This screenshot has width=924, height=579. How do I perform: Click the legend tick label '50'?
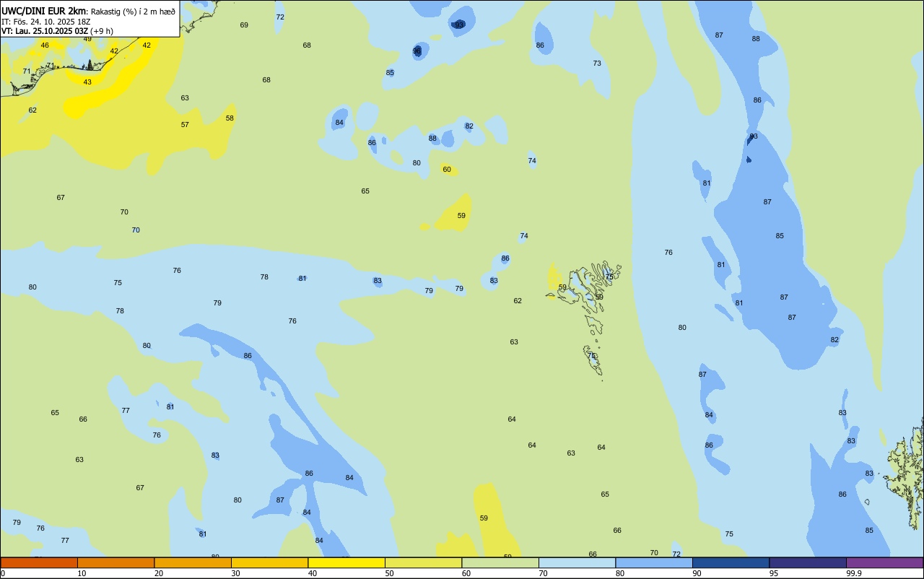(390, 573)
